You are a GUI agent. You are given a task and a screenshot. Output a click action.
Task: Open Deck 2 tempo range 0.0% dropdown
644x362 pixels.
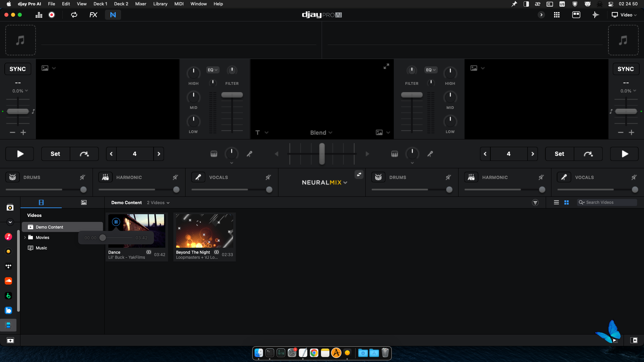click(x=628, y=91)
